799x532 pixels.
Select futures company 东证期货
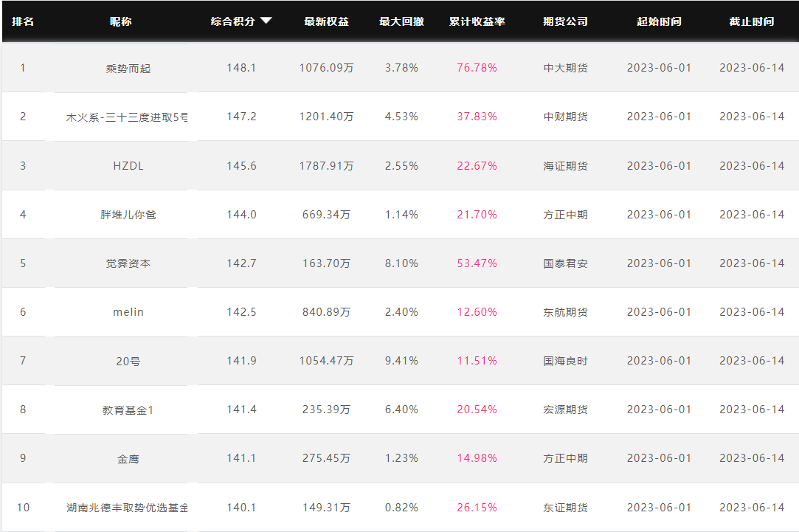coord(566,508)
